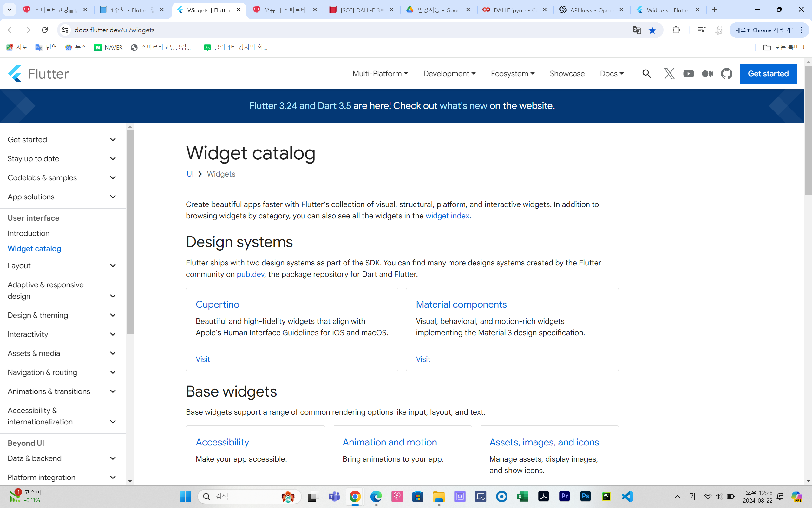Expand the Navigation & routing section

pyautogui.click(x=62, y=372)
